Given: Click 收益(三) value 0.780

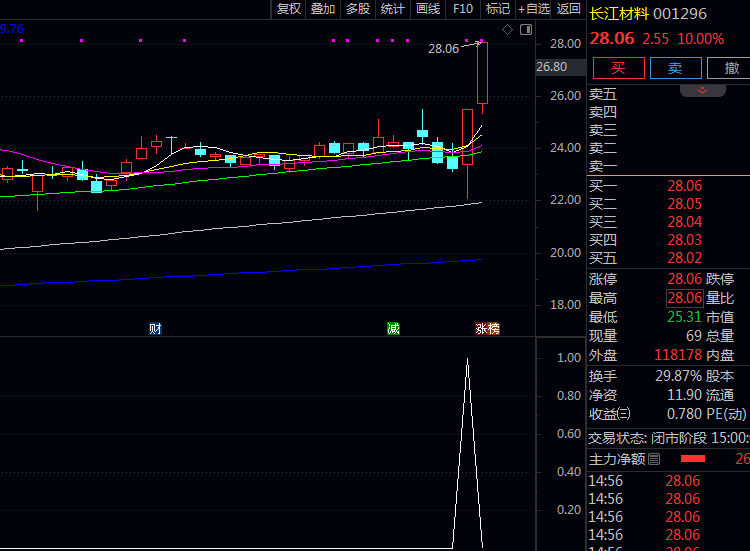Looking at the screenshot, I should coord(684,414).
